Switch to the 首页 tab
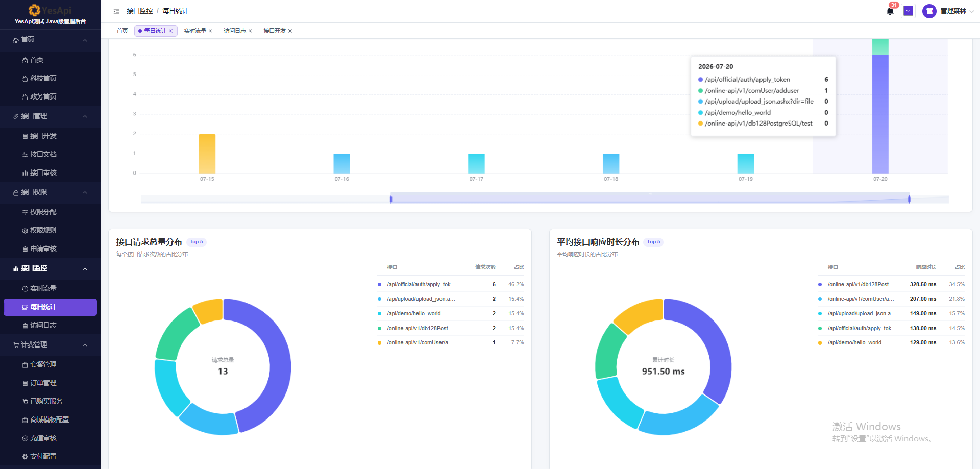Image resolution: width=980 pixels, height=469 pixels. (122, 31)
